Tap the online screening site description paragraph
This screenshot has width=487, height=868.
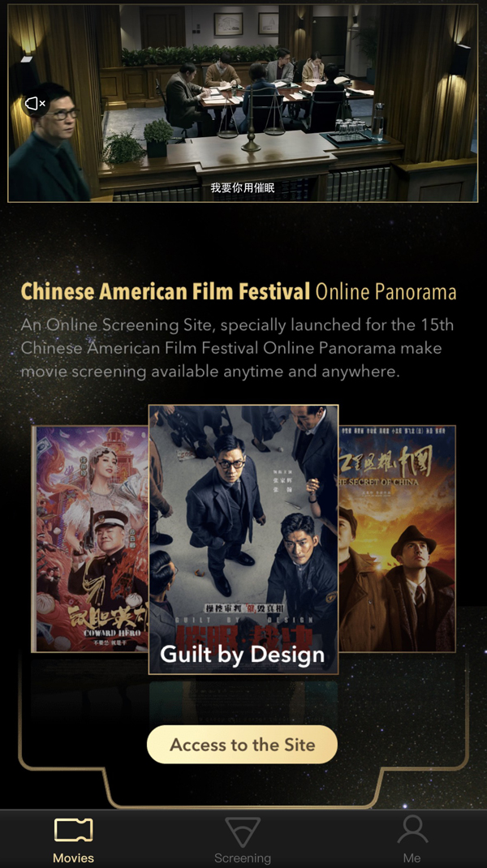click(x=237, y=348)
